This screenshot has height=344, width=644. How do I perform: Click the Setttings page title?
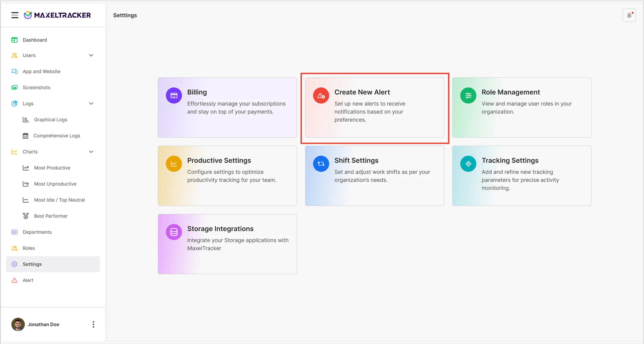125,15
